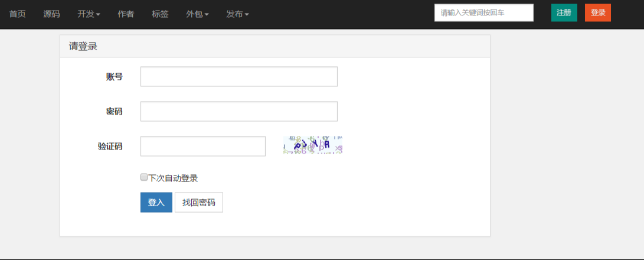Focus the keyword search box
Image resolution: width=644 pixels, height=260 pixels.
coord(484,13)
